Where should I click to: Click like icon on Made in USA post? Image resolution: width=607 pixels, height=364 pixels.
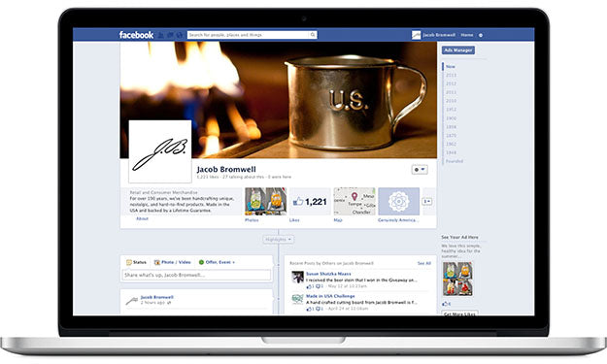coord(309,309)
